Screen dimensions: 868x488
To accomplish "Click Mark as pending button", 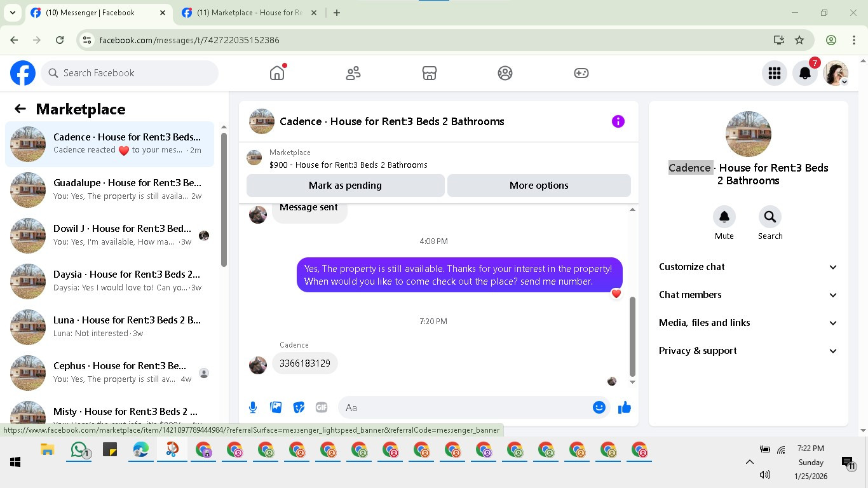I will (x=345, y=186).
